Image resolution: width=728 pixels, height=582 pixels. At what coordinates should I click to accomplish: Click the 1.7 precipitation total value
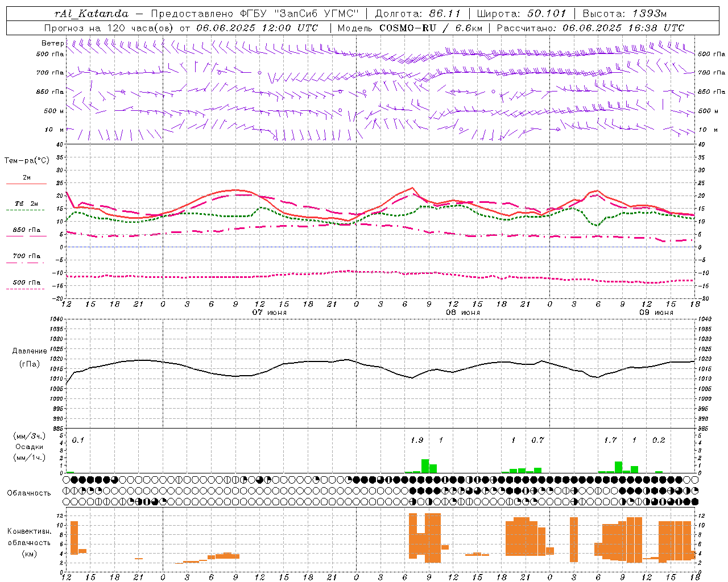point(610,440)
